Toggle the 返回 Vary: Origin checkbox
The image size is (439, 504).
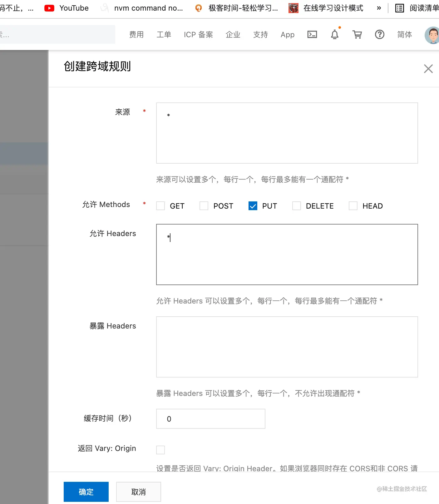[160, 450]
